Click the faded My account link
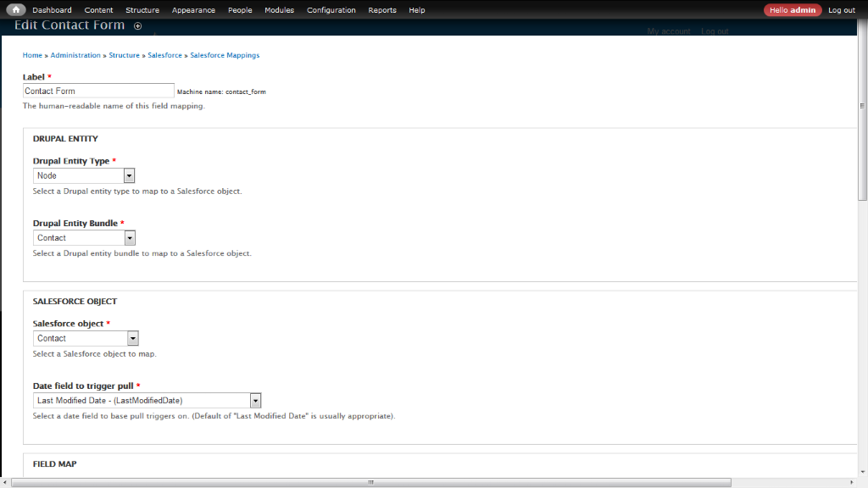The image size is (868, 488). tap(669, 31)
